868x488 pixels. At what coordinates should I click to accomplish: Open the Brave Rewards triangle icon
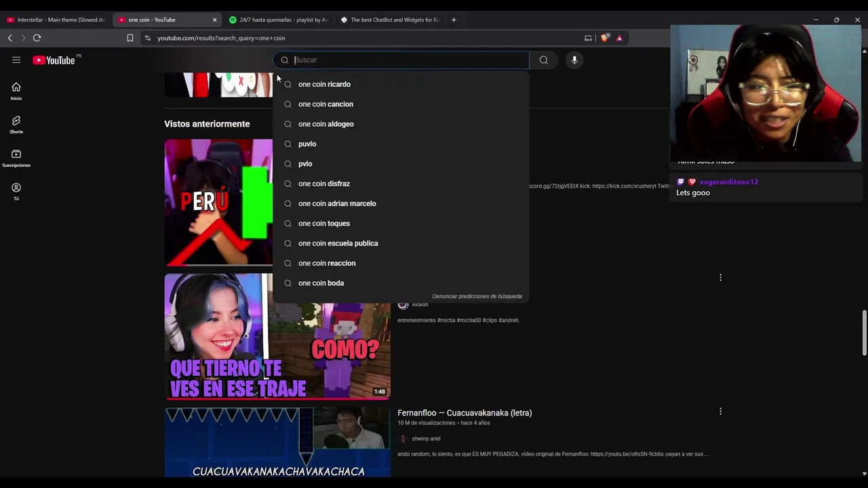[x=619, y=38]
